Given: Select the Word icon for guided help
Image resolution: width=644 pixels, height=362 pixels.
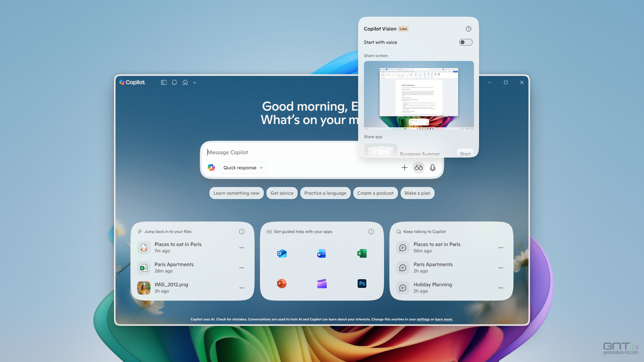Looking at the screenshot, I should [x=321, y=253].
